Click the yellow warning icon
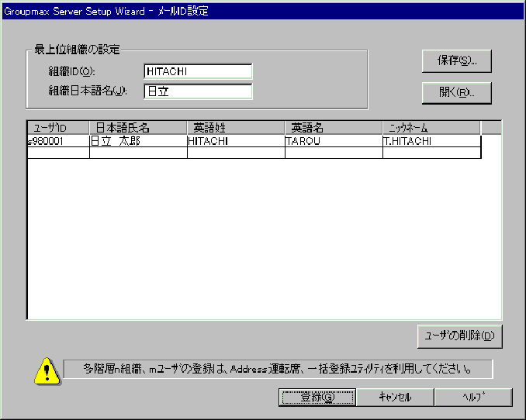The height and width of the screenshot is (420, 526). pyautogui.click(x=47, y=371)
